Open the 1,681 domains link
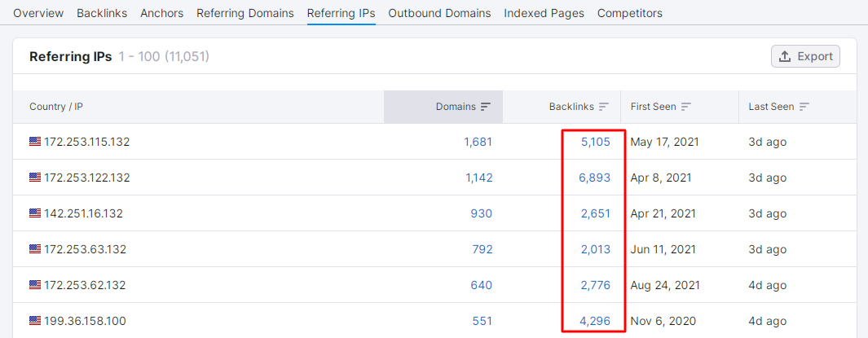The image size is (868, 338). 478,143
